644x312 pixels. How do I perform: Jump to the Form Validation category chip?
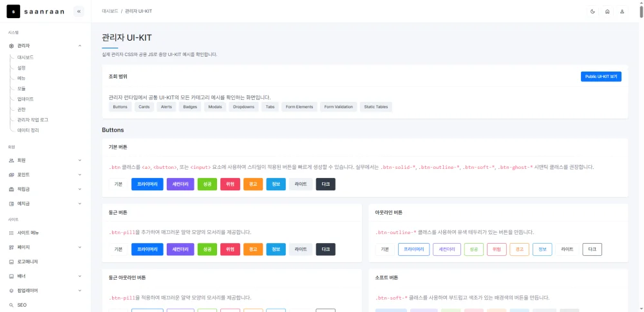pos(339,107)
